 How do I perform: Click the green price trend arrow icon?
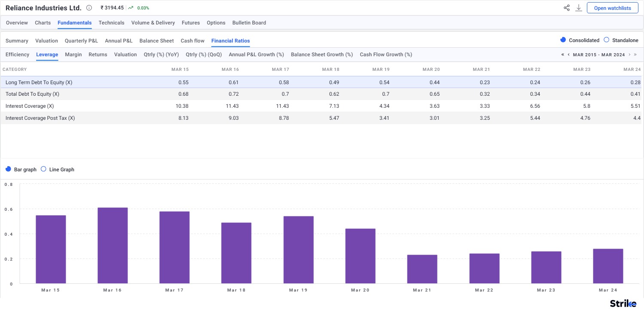click(x=131, y=8)
